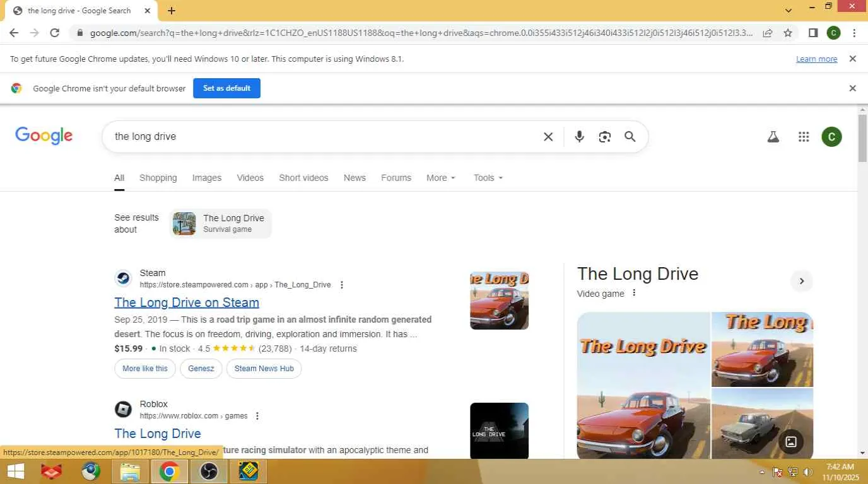Click the Google logo
The height and width of the screenshot is (484, 868).
pos(44,135)
